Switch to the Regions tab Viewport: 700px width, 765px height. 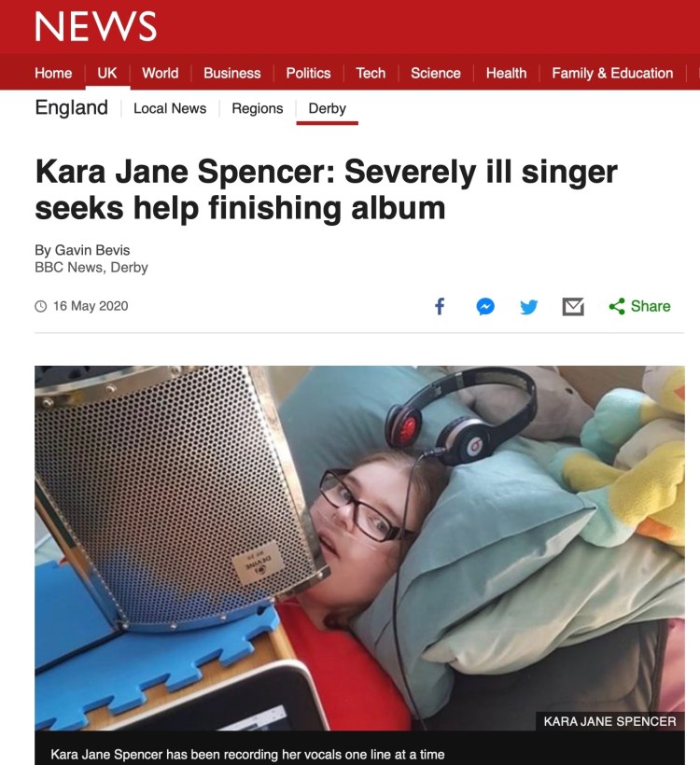click(x=258, y=108)
